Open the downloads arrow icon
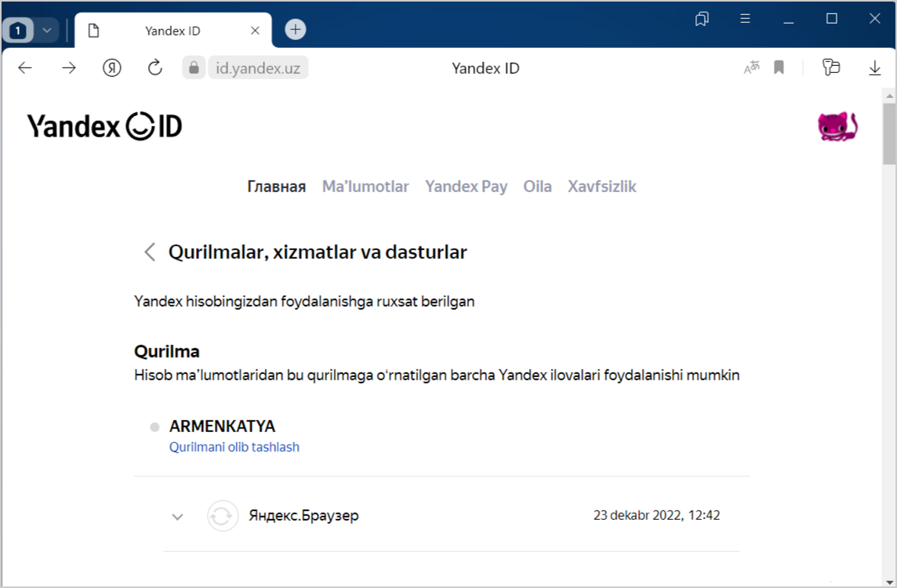897x588 pixels. pos(875,68)
